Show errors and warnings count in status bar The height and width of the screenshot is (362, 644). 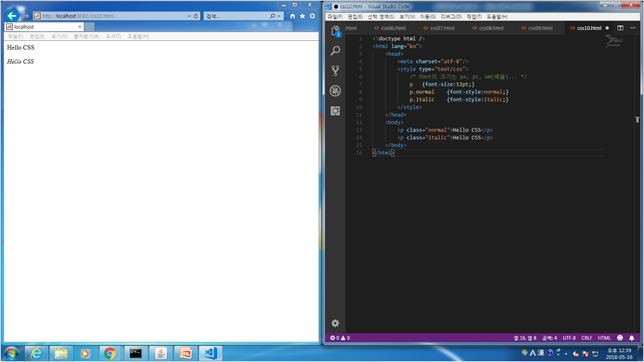pyautogui.click(x=340, y=338)
